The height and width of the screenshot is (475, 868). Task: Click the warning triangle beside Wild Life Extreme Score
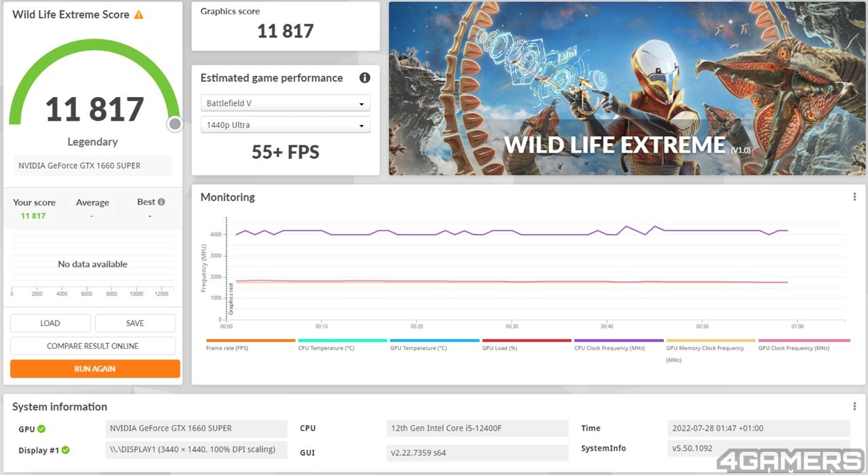click(x=138, y=14)
